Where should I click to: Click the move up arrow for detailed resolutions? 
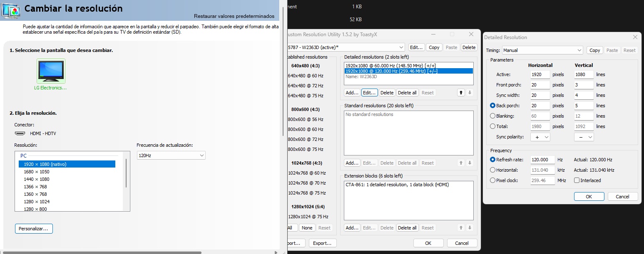[x=461, y=93]
